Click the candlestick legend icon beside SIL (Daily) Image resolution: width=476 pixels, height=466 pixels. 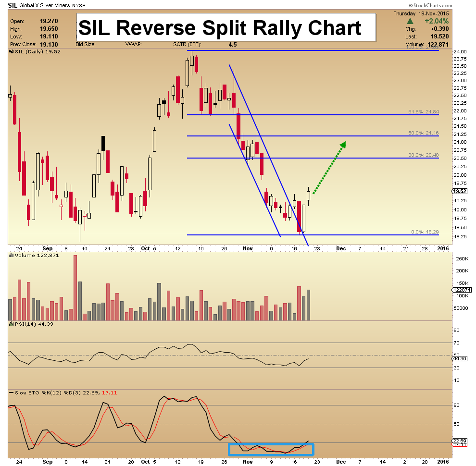click(12, 51)
